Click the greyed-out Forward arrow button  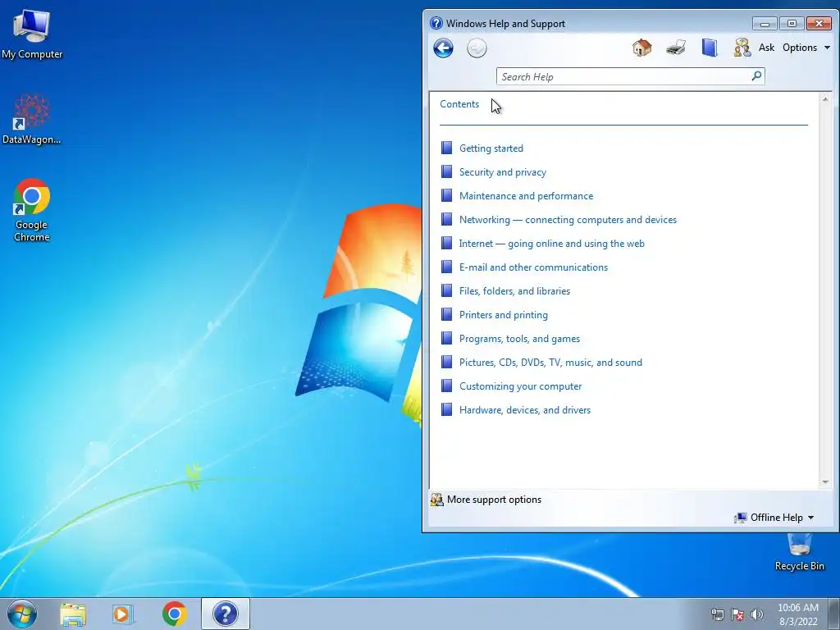tap(477, 48)
